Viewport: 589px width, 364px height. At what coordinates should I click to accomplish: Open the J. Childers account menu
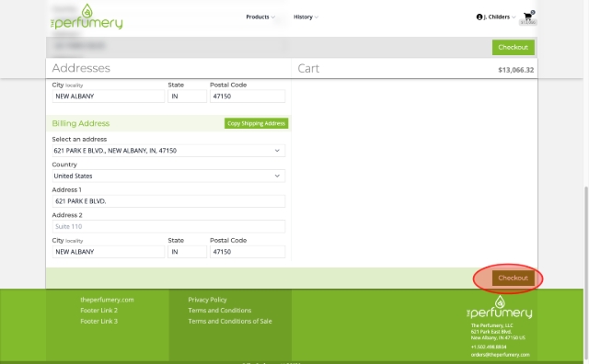pyautogui.click(x=496, y=17)
